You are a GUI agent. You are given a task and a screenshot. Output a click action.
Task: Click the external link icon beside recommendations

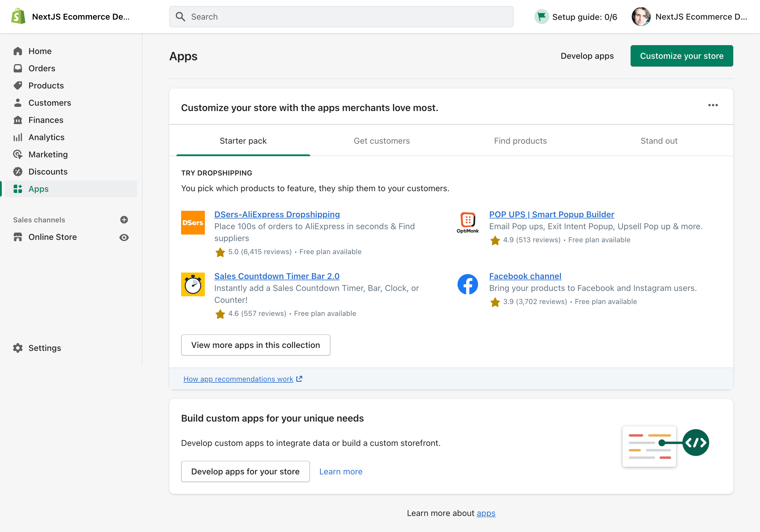tap(299, 379)
